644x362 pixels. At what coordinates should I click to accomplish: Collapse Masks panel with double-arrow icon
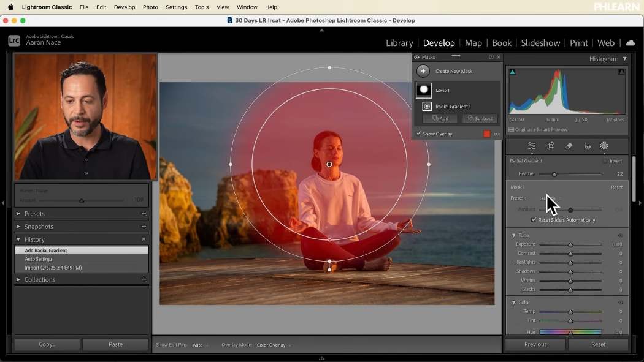(x=499, y=57)
